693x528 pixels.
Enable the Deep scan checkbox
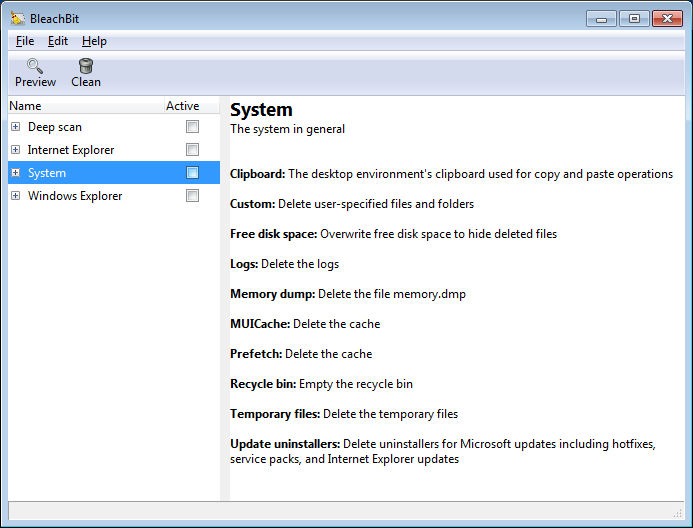pos(192,127)
